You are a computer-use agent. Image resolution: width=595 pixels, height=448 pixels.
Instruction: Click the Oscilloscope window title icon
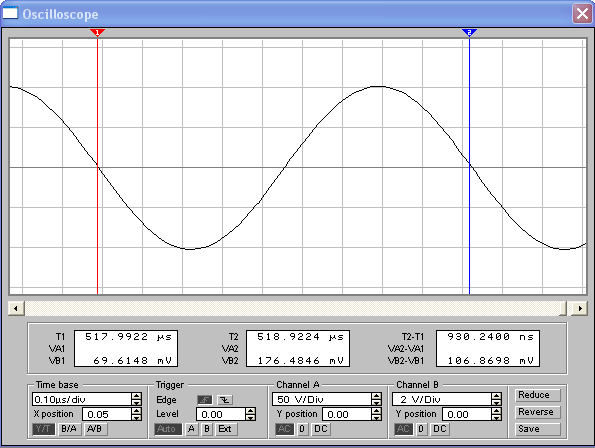[10, 14]
